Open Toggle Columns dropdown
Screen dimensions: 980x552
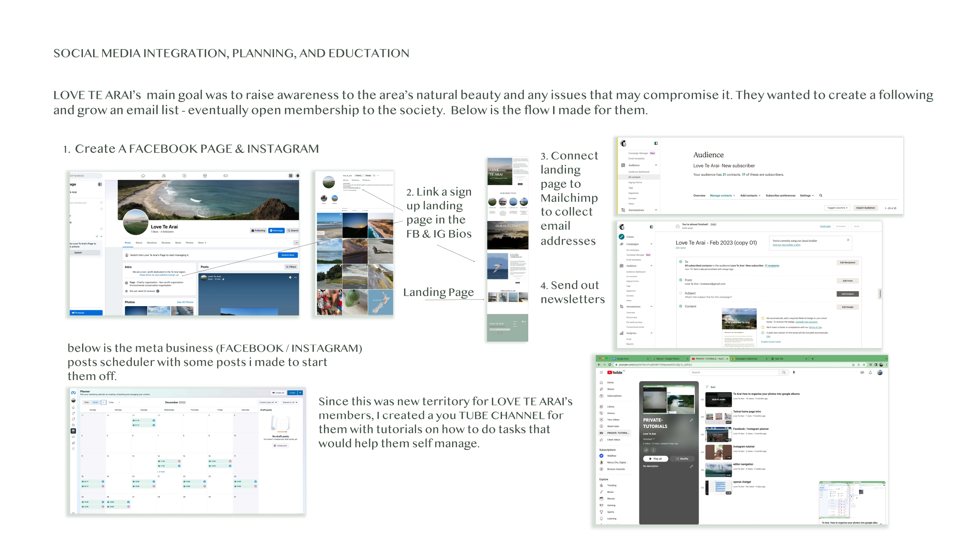tap(837, 208)
